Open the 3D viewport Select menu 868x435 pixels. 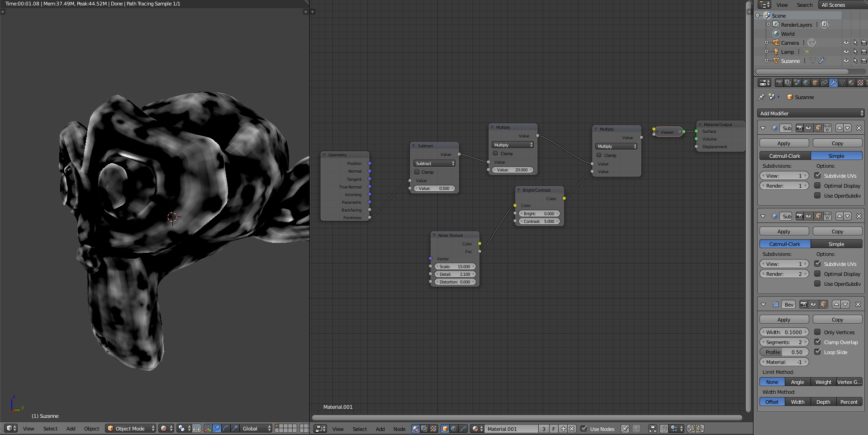pyautogui.click(x=50, y=429)
